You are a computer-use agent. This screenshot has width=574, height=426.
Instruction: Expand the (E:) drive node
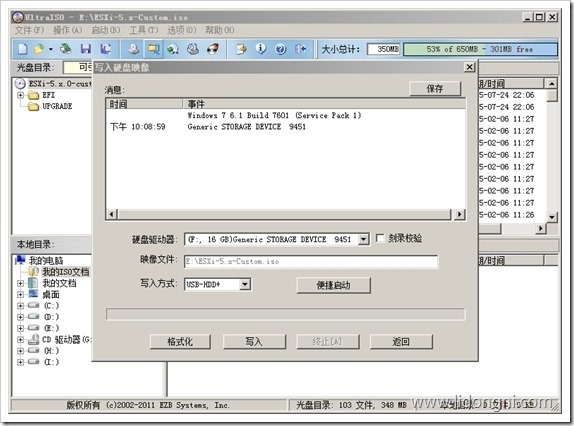(x=21, y=328)
